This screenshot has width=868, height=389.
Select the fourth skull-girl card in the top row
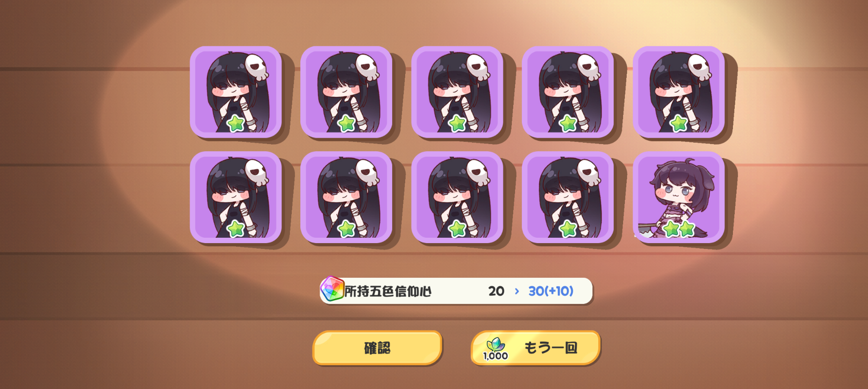pos(568,92)
